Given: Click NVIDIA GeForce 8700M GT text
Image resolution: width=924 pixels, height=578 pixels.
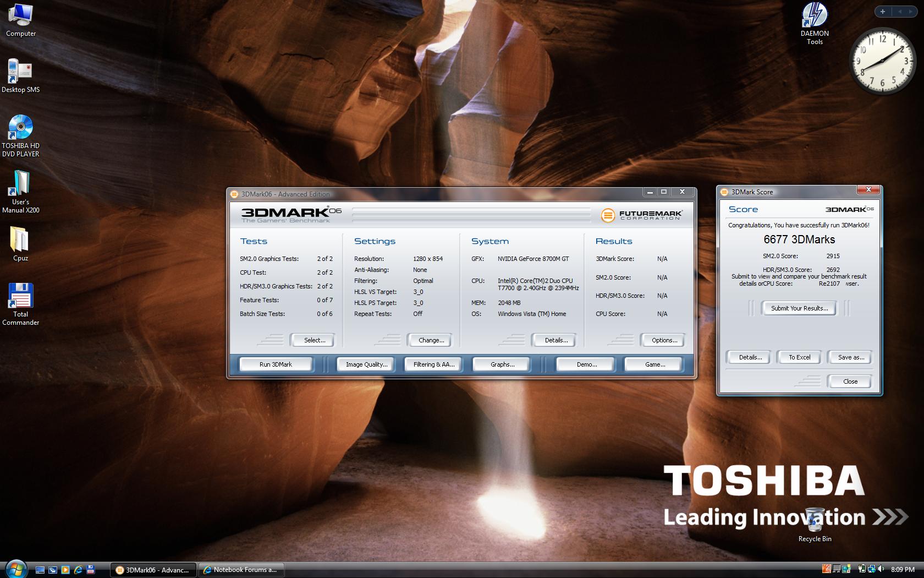Looking at the screenshot, I should [x=533, y=259].
